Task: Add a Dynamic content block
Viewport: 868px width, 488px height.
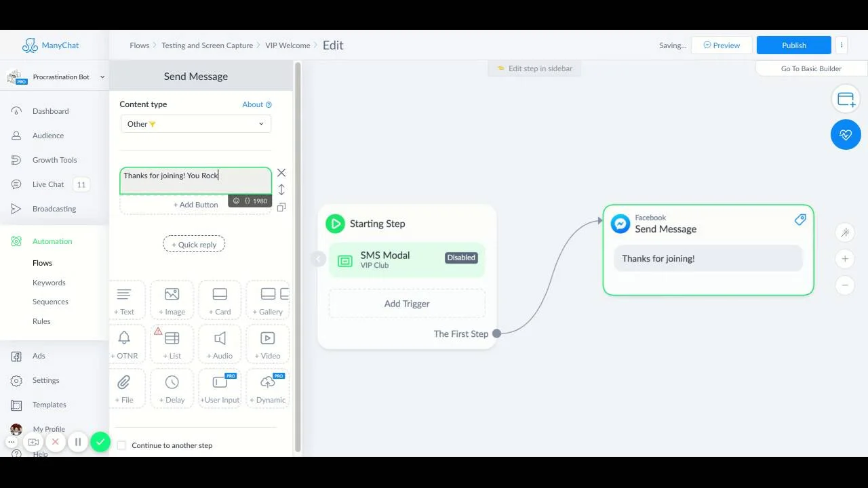Action: point(268,388)
